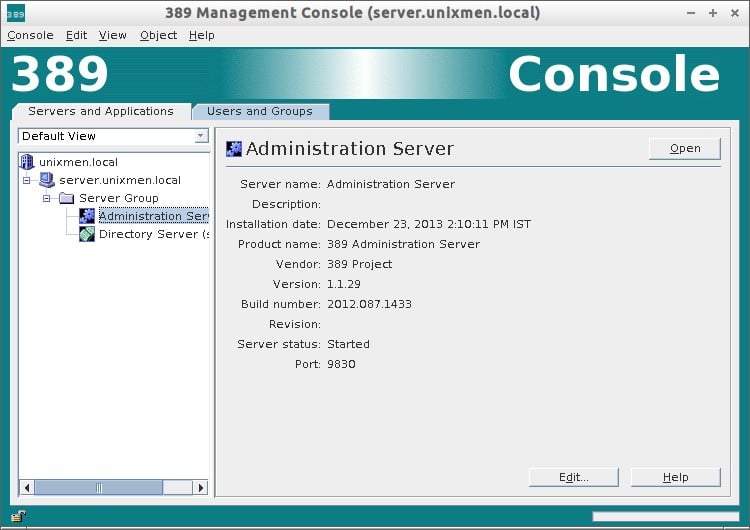750x530 pixels.
Task: Select Directory Server tree entry
Action: [x=154, y=234]
